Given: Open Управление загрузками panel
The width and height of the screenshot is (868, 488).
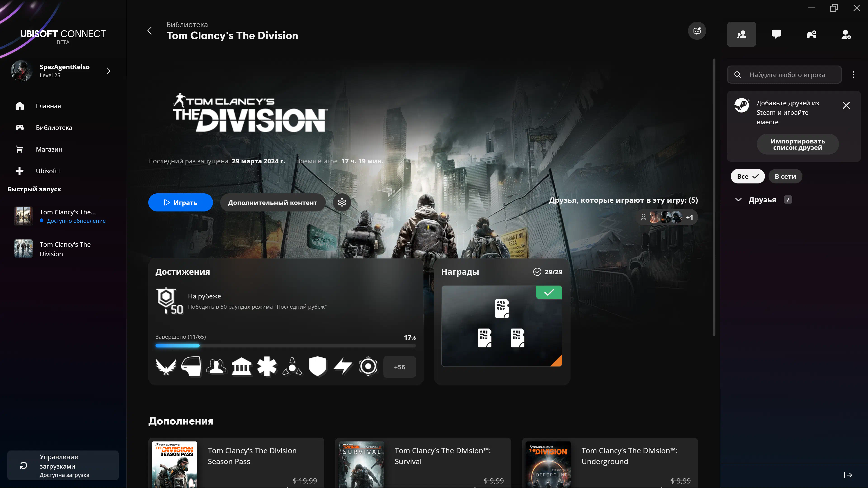Looking at the screenshot, I should [63, 465].
